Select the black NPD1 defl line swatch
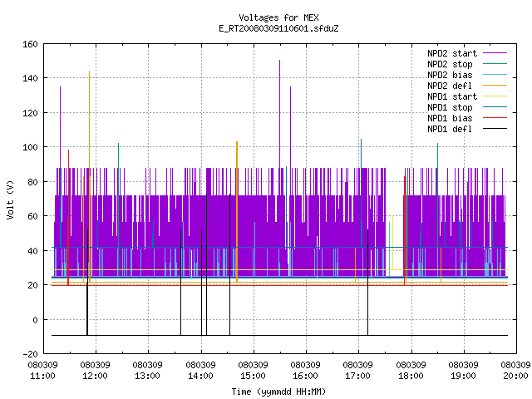This screenshot has height=399, width=532. pos(495,129)
